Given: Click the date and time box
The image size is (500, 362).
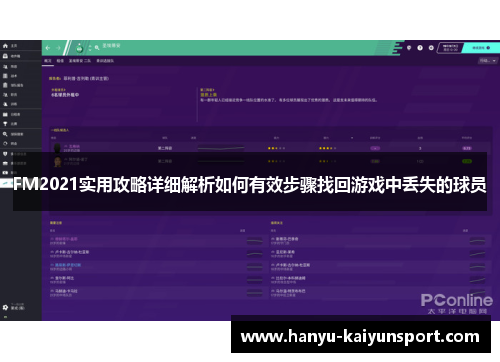Looking at the screenshot, I should (450, 48).
